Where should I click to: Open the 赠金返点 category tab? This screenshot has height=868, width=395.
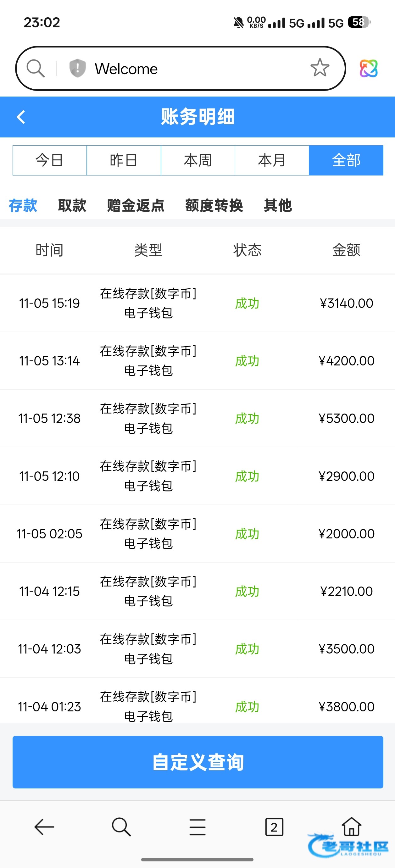tap(136, 206)
